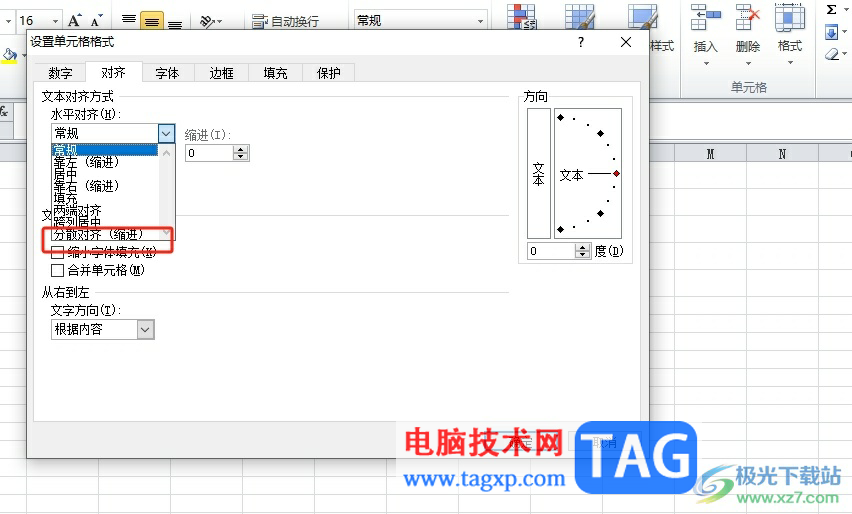Screen dimensions: 852x514
Task: Apply top vertical alignment icon
Action: point(129,21)
